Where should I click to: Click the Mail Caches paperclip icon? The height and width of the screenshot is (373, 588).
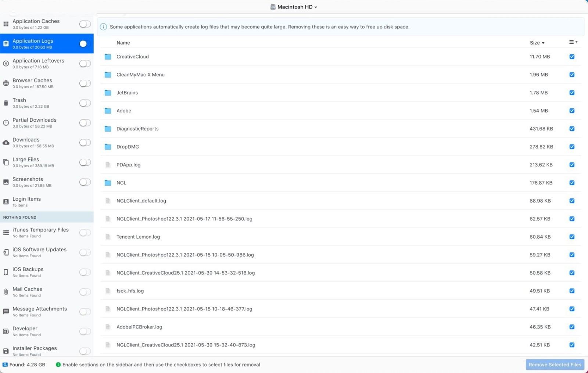6,292
